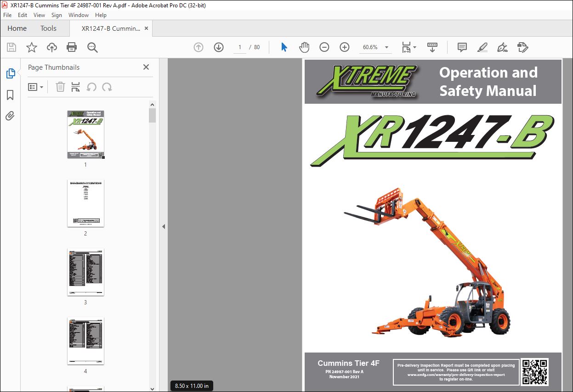Collapse the navigation pane arrow

[163, 226]
